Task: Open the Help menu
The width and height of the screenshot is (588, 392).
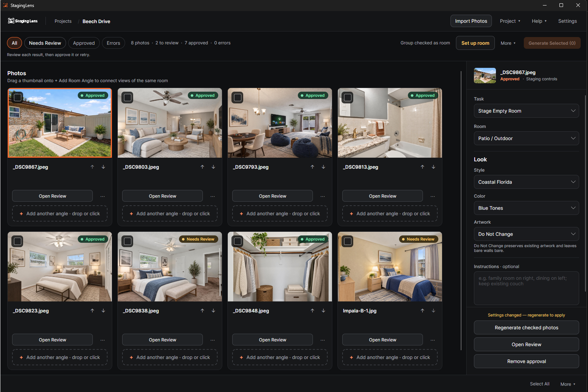Action: 539,21
